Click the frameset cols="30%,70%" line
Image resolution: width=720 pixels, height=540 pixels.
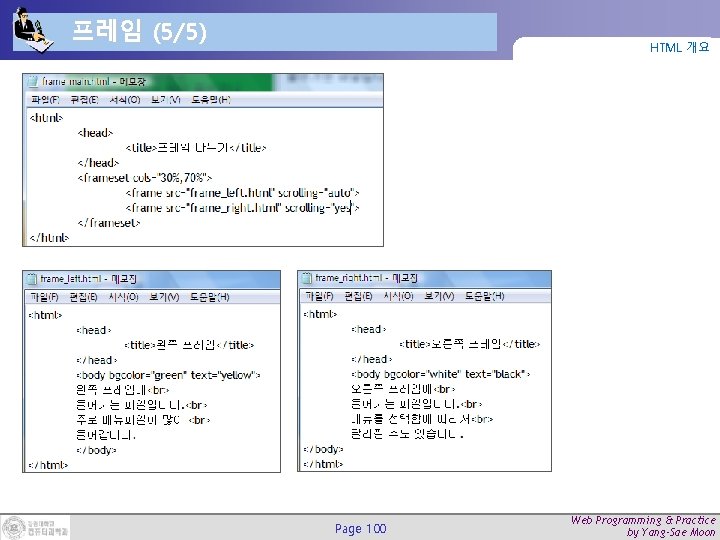tap(145, 178)
